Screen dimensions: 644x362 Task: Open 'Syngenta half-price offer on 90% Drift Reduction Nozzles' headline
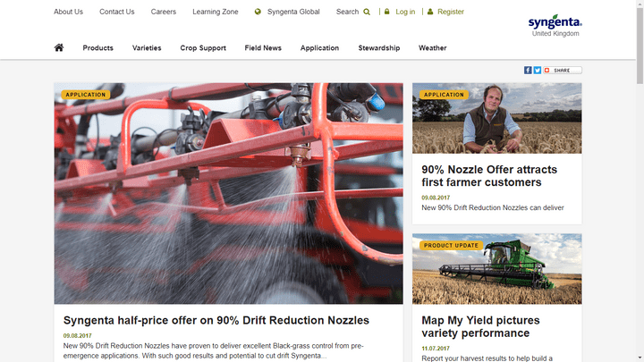(x=216, y=320)
